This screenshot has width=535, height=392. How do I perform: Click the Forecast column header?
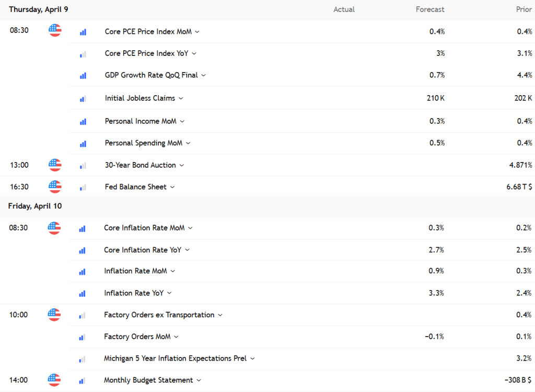[x=430, y=9]
